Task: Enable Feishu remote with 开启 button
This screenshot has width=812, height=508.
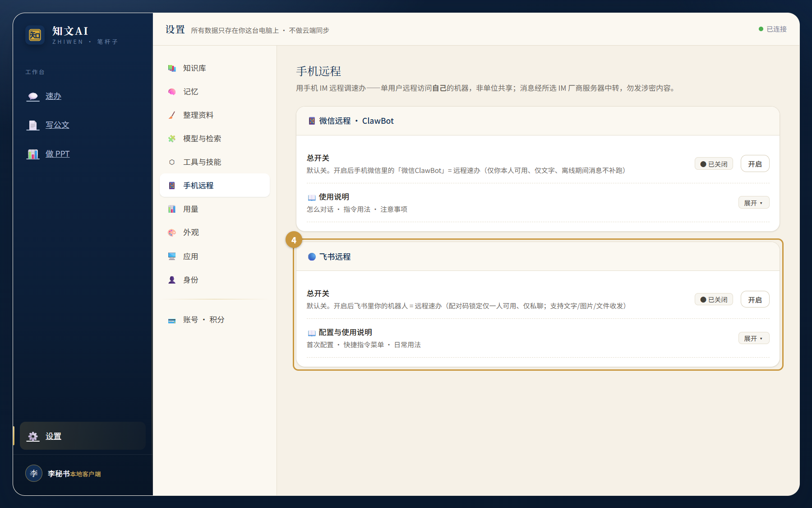Action: pyautogui.click(x=755, y=299)
